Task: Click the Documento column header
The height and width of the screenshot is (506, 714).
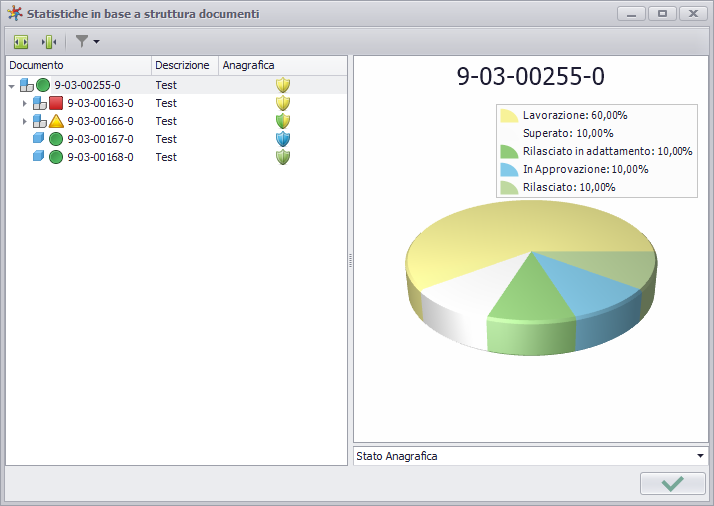Action: (x=79, y=66)
